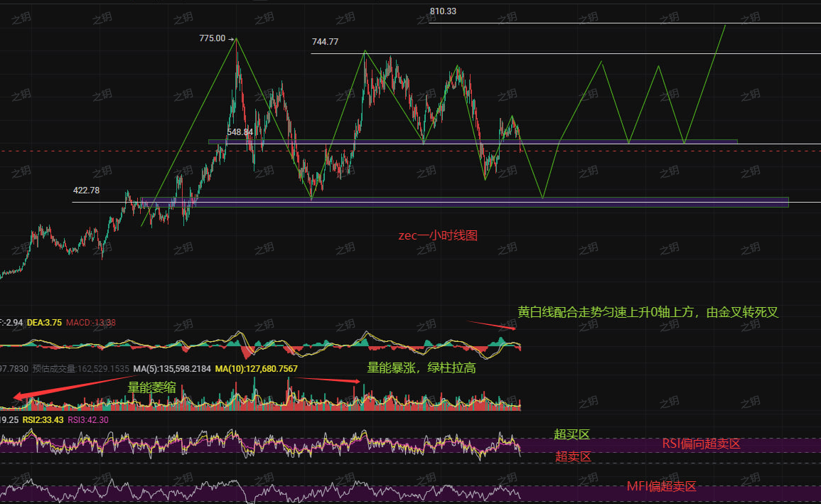The image size is (821, 504).
Task: Select the 'RSI偏向超卖区' annotation text
Action: (701, 444)
